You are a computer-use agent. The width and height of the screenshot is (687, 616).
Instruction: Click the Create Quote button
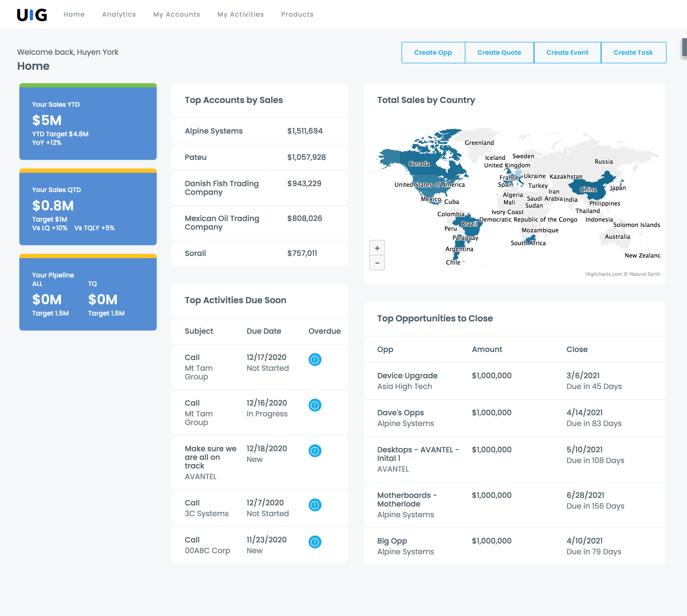pos(499,52)
